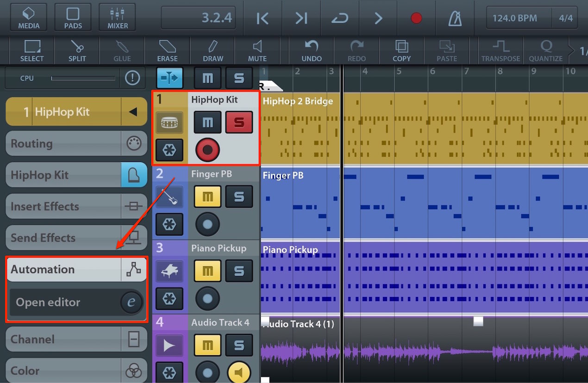Viewport: 588px width, 383px height.
Task: Toggle monitor speaker on Audio Track 4
Action: tap(239, 372)
